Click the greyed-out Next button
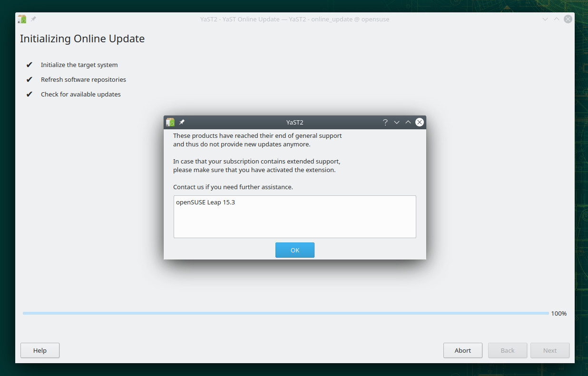 [550, 350]
